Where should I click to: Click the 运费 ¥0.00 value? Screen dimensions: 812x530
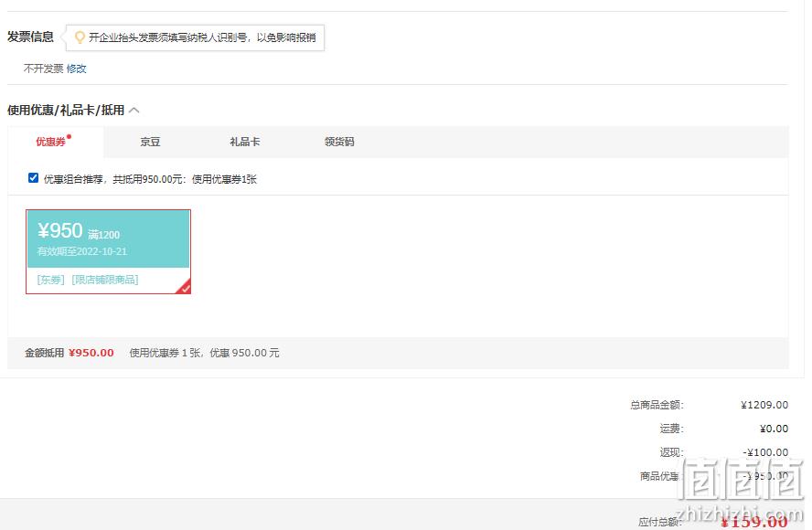(775, 429)
